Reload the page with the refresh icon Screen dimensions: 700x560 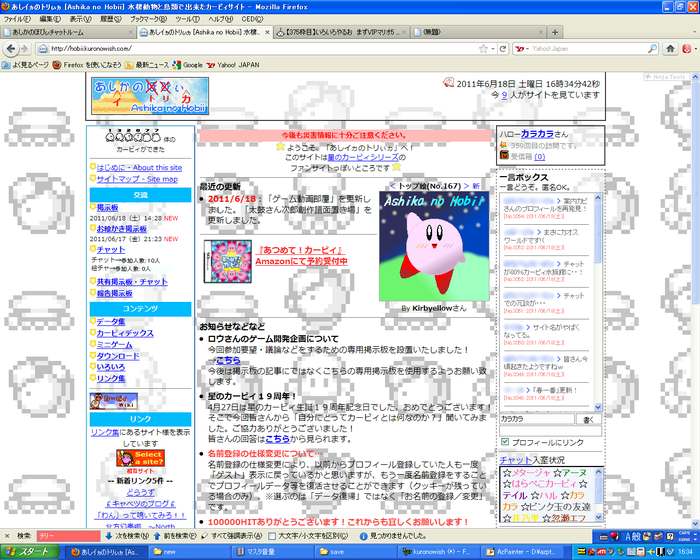click(x=503, y=49)
